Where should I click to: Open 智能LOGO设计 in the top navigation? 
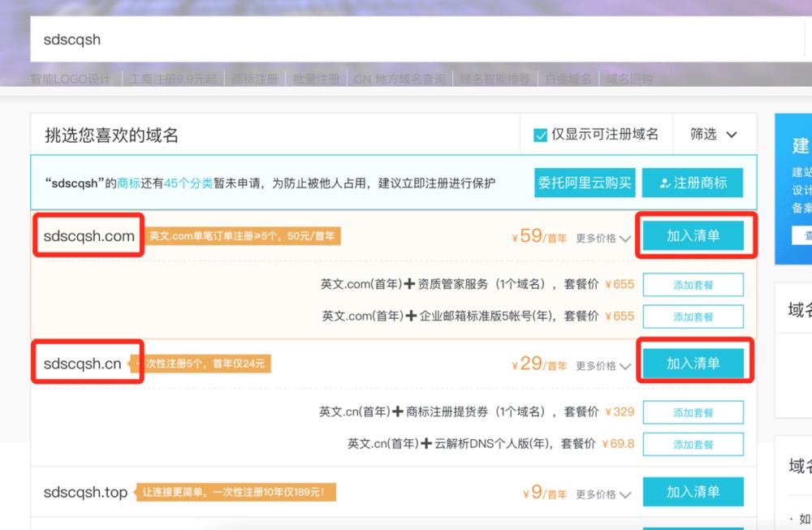point(71,79)
